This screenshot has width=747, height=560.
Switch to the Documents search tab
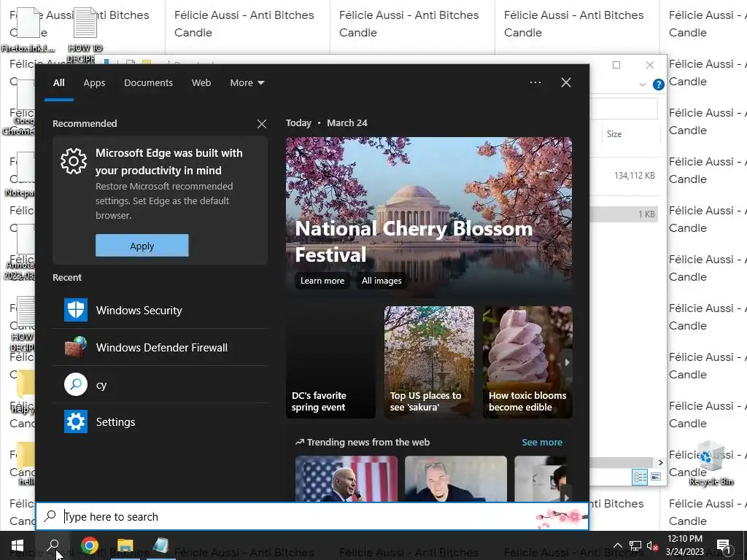pyautogui.click(x=148, y=83)
